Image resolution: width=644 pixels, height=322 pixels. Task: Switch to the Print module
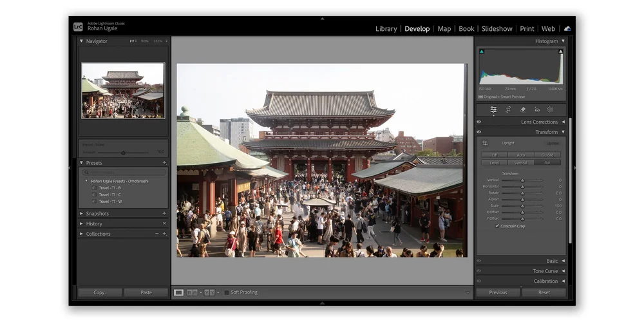[527, 29]
